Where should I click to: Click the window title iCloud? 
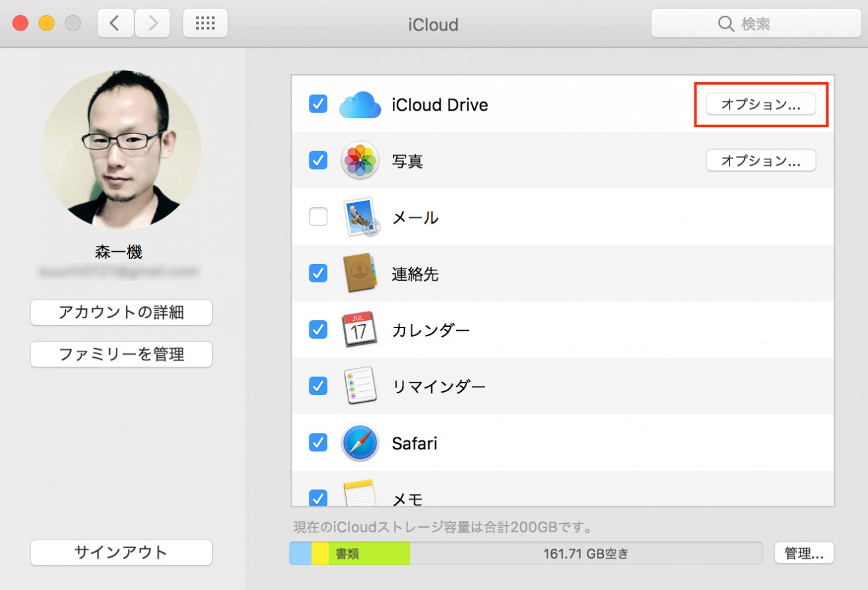[x=433, y=25]
